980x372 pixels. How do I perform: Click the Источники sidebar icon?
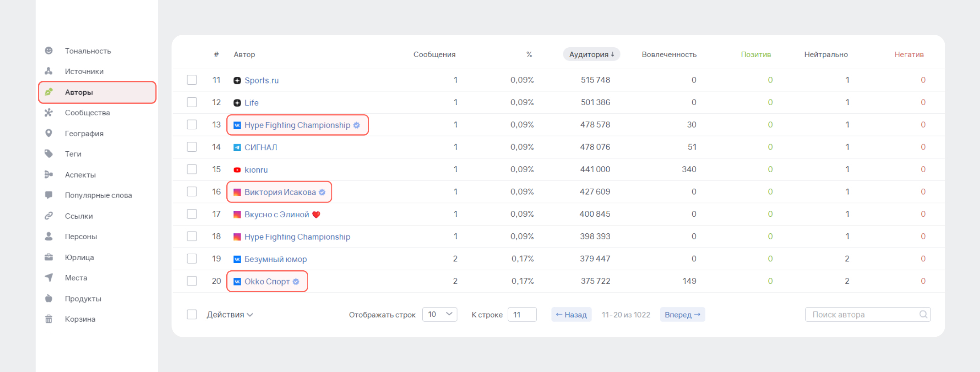(49, 71)
